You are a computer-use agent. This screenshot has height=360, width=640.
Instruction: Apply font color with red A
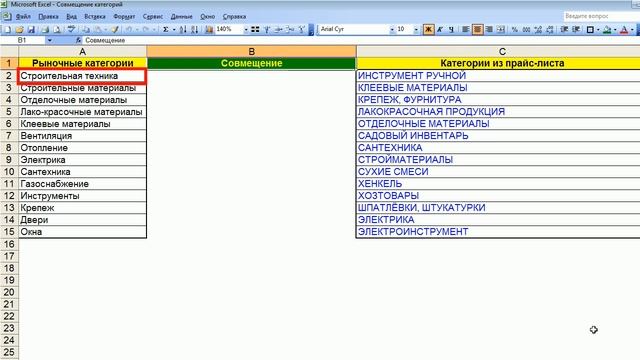624,29
